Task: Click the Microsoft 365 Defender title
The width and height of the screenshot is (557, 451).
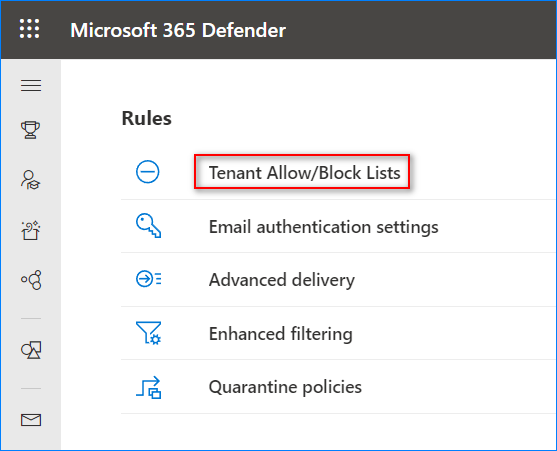Action: (178, 30)
